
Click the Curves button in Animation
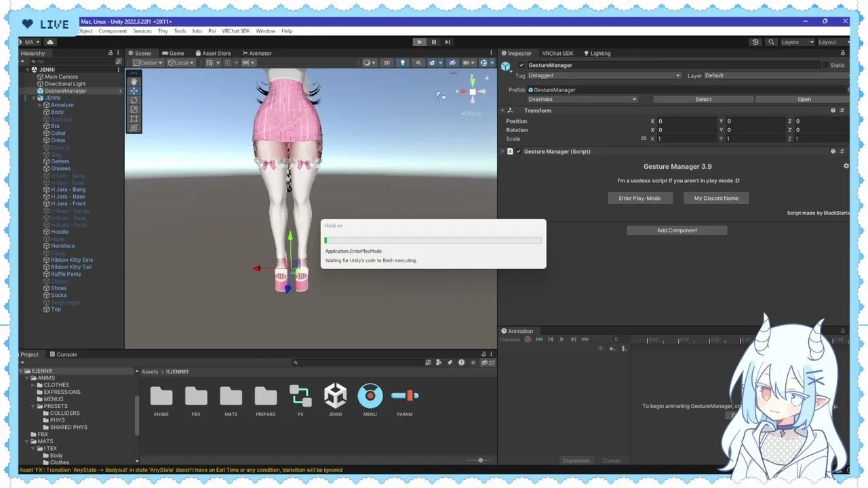[612, 461]
